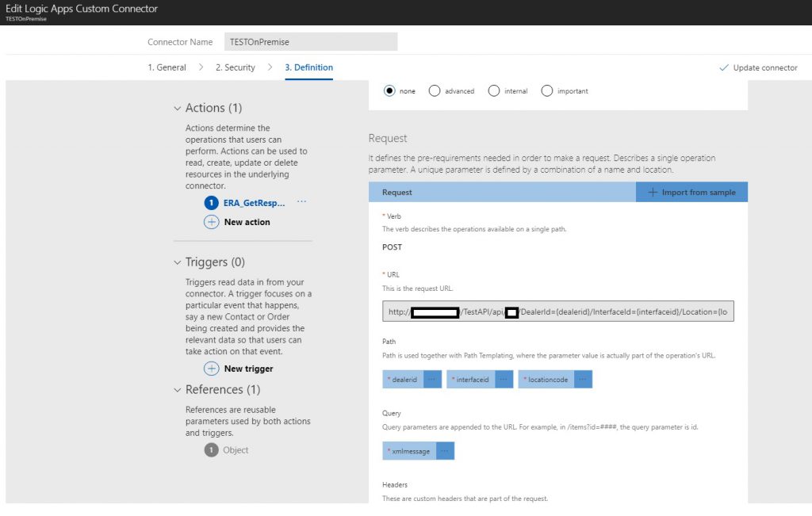Switch to the General tab
812x516 pixels.
tap(167, 67)
